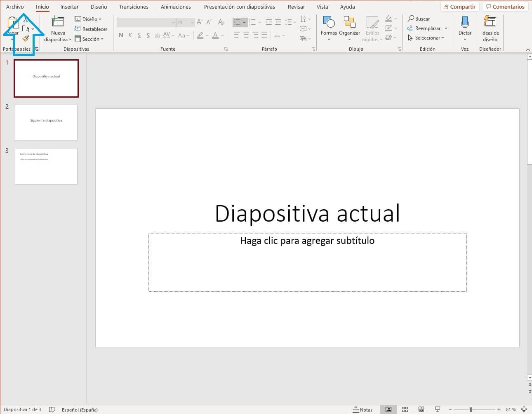The image size is (532, 414).
Task: Open the Buscar search tool
Action: (419, 19)
